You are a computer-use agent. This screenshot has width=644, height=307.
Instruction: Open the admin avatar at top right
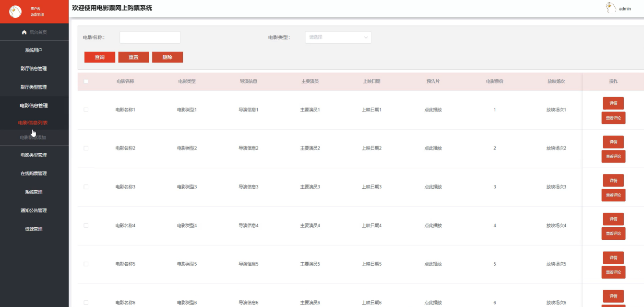coord(611,8)
